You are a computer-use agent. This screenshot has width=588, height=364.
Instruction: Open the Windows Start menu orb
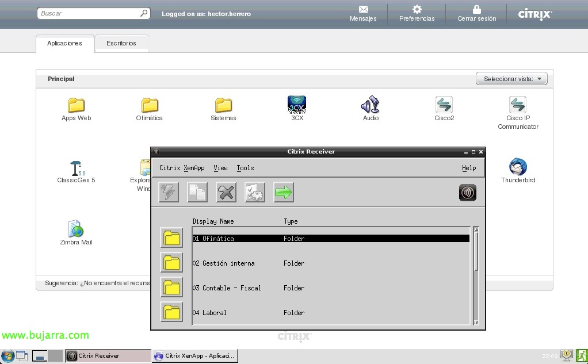click(7, 356)
